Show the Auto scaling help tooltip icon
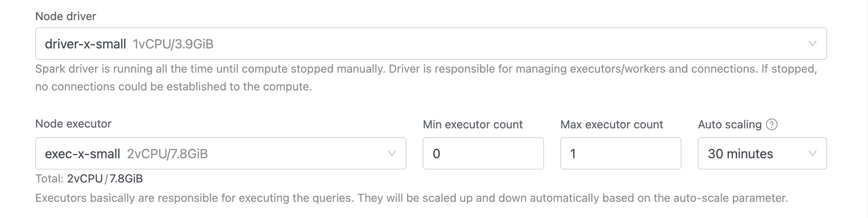The image size is (868, 218). pos(772,124)
